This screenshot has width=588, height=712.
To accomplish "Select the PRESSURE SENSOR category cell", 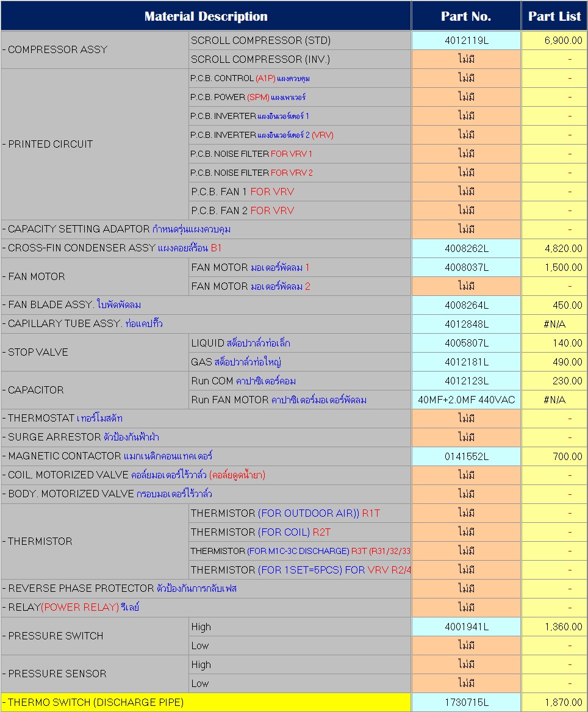I will 95,674.
